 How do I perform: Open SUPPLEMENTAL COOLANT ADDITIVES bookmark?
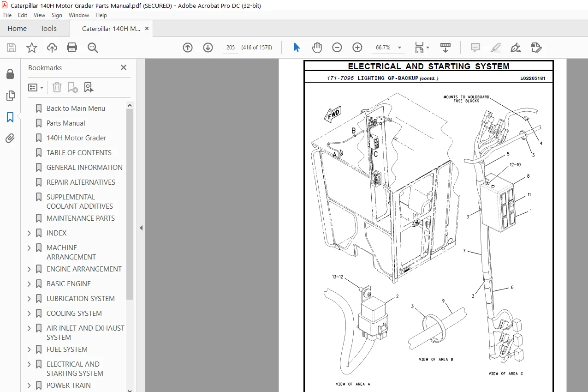pos(80,202)
